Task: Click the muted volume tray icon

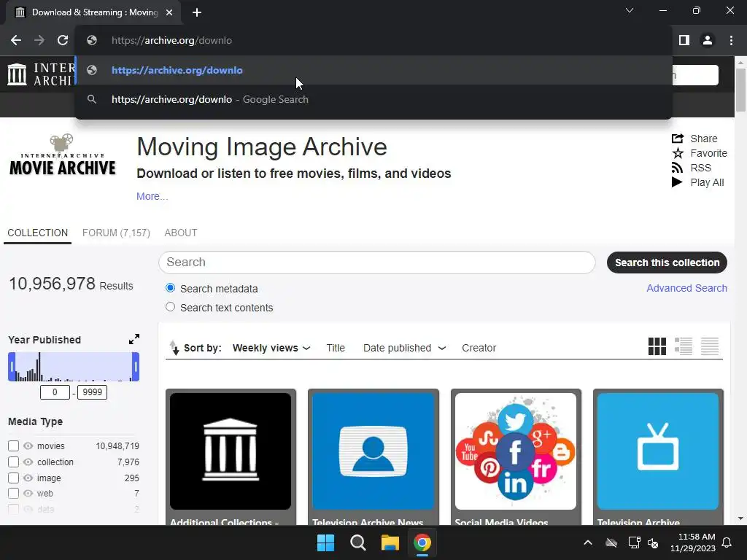Action: (x=653, y=542)
